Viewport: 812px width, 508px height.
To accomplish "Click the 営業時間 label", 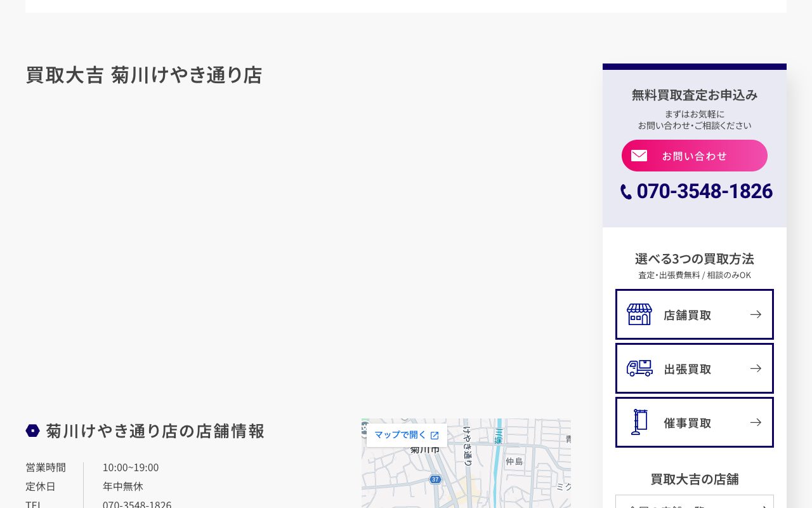I will pyautogui.click(x=46, y=467).
